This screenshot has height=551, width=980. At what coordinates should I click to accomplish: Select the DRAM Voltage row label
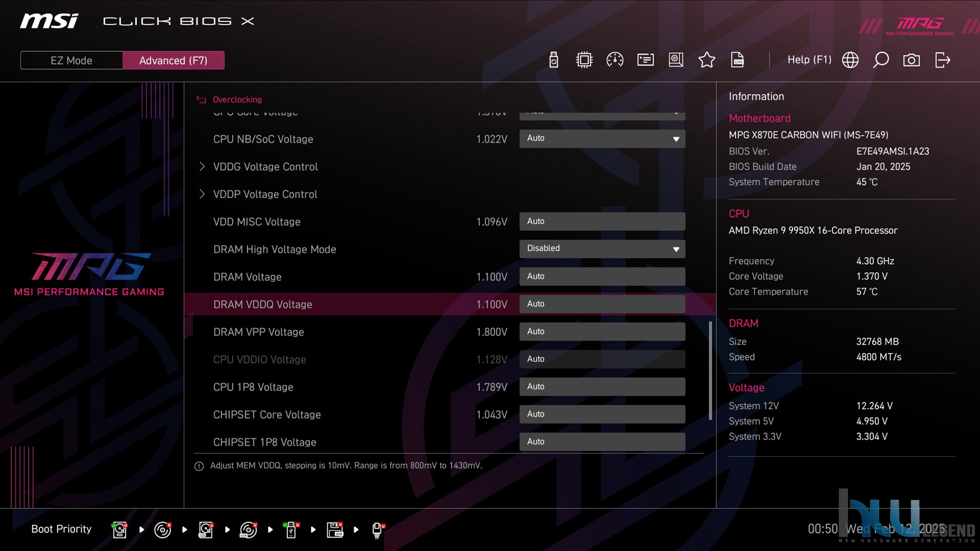point(247,277)
